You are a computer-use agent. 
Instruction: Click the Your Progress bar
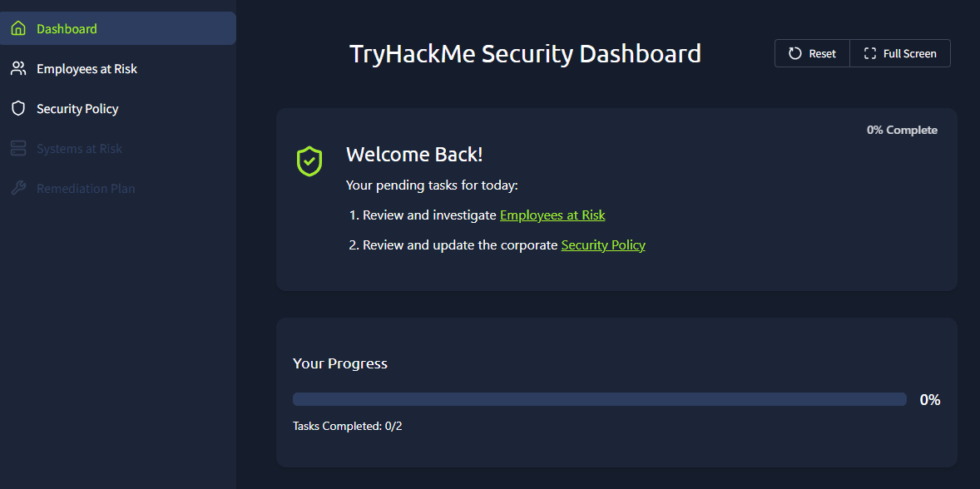599,399
